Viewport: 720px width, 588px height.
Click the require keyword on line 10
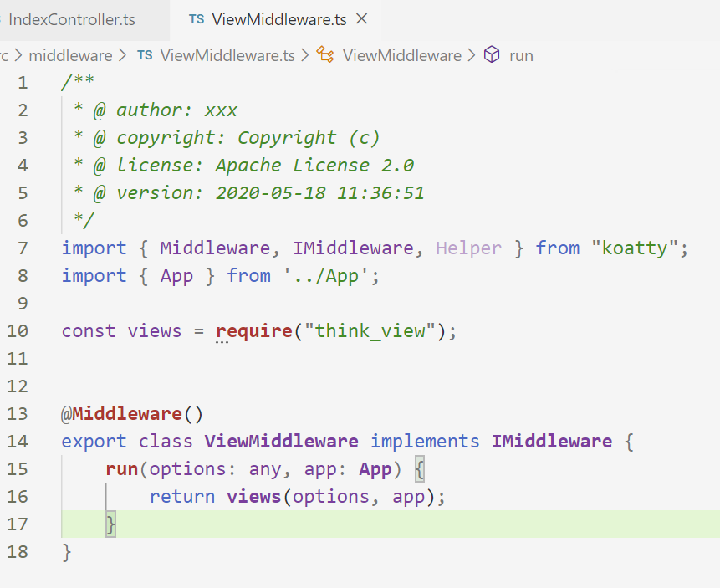point(254,331)
